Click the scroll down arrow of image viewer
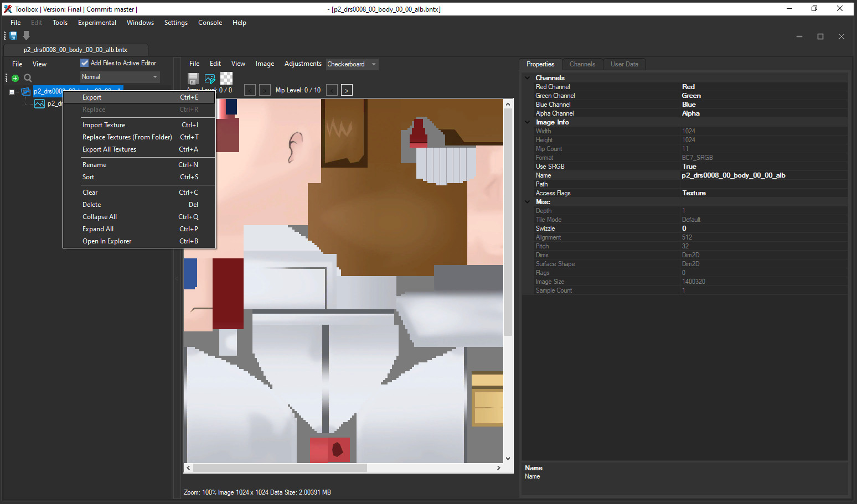The image size is (857, 504). tap(508, 459)
